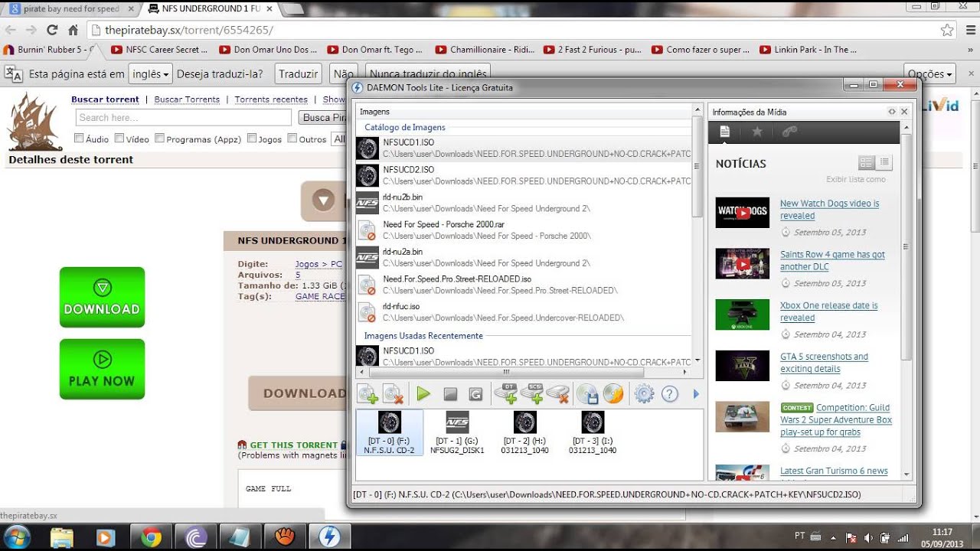Click the Xbox One news thumbnail

pos(742,315)
